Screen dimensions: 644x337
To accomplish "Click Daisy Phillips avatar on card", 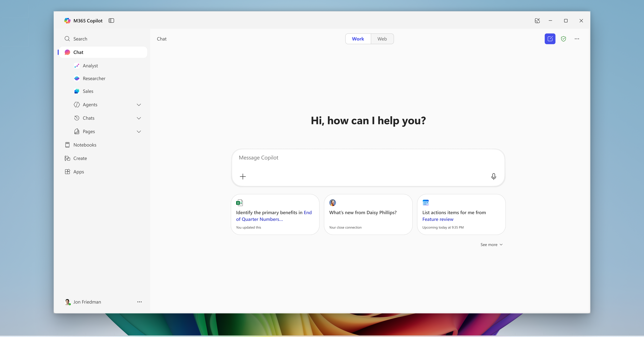I will (333, 203).
